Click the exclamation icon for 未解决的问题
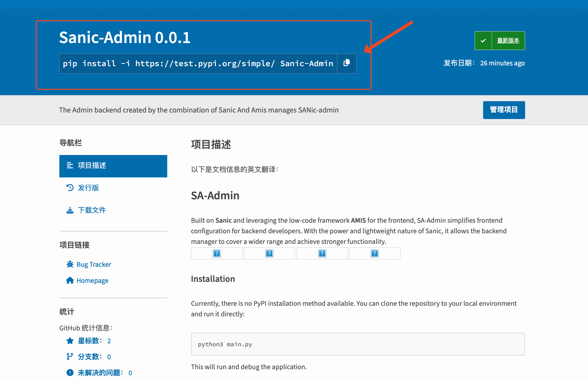The image size is (588, 381). point(70,373)
